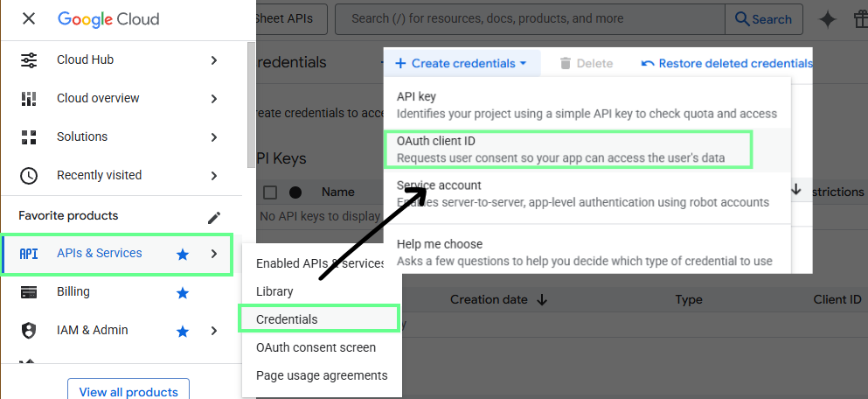Screen dimensions: 868x399
Task: Open the Library submenu entry
Action: coord(274,291)
